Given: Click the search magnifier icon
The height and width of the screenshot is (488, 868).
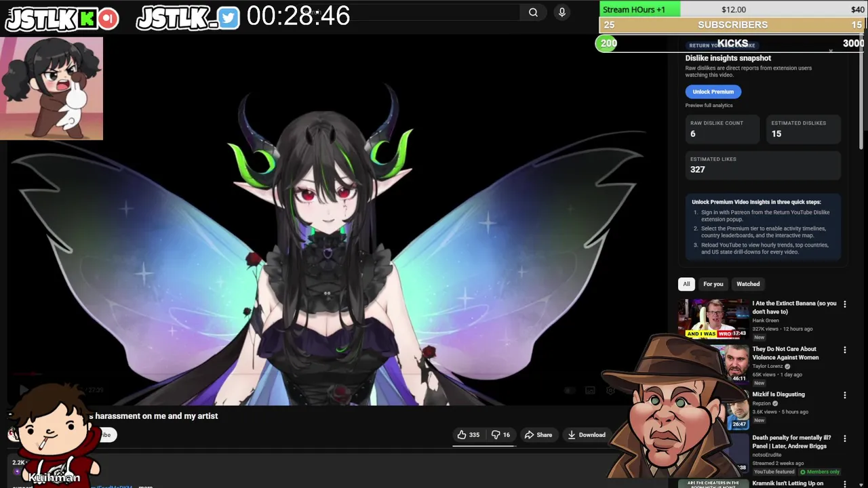Looking at the screenshot, I should 533,12.
